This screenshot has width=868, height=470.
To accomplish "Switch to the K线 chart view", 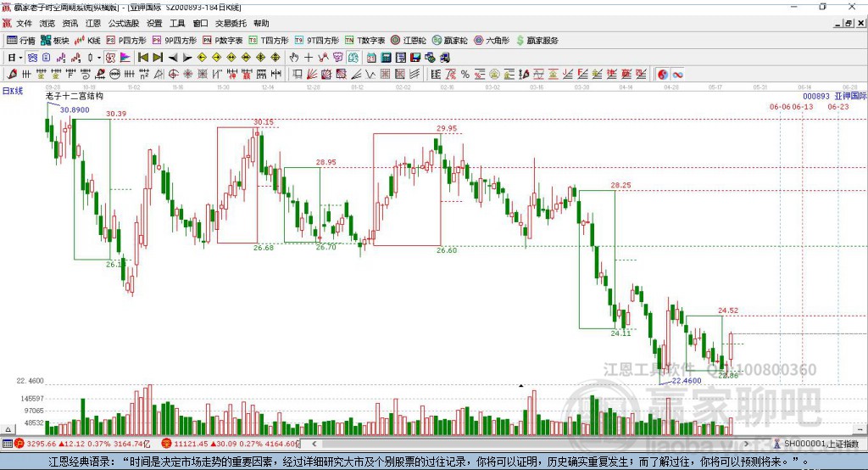I will [87, 41].
